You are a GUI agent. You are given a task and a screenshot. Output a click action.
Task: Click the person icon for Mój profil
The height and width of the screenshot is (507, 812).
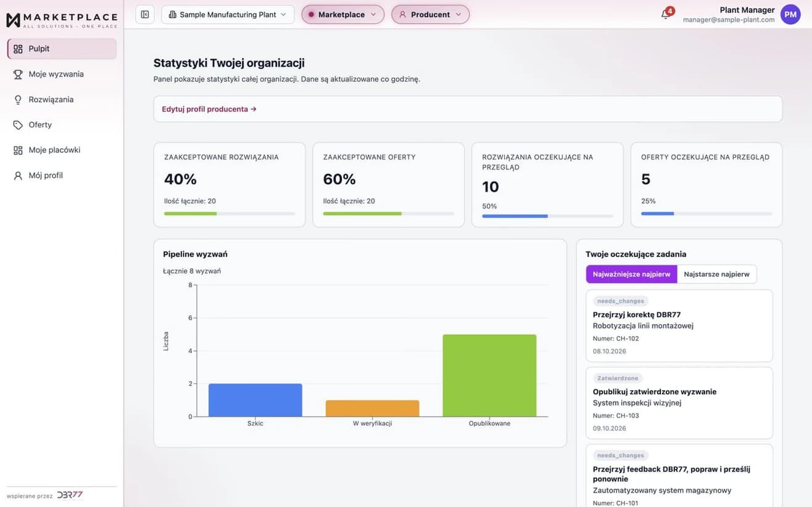click(18, 175)
